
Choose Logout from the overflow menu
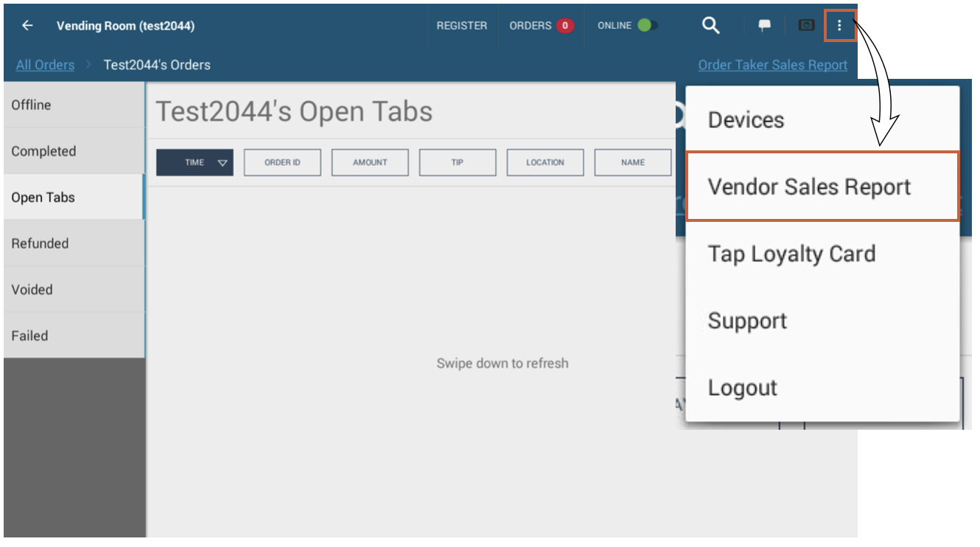[x=822, y=388]
